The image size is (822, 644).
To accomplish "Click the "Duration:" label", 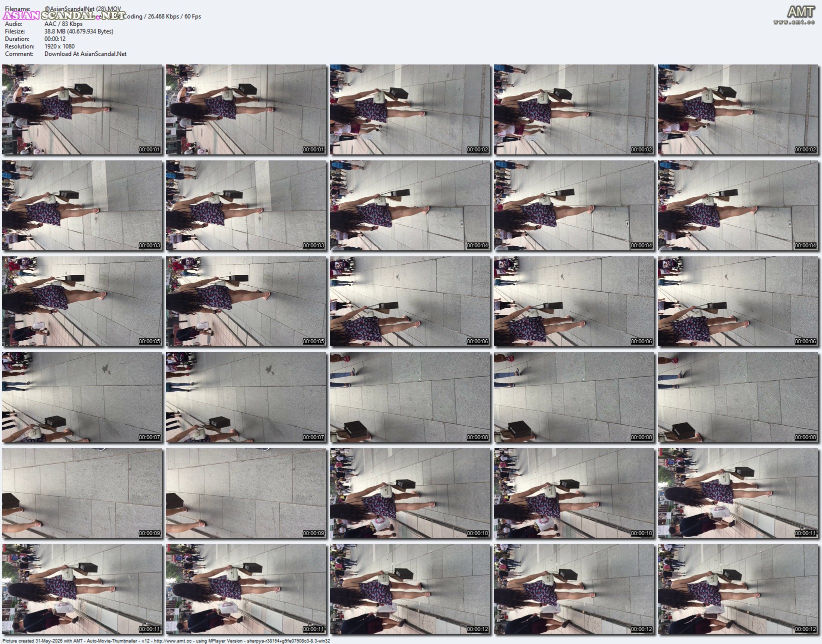I will 17,39.
